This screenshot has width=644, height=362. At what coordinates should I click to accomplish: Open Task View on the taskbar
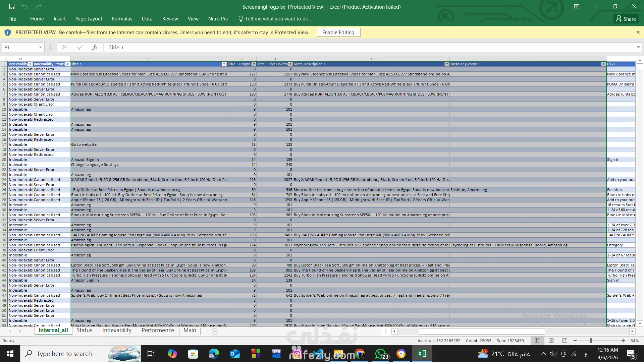pyautogui.click(x=151, y=354)
